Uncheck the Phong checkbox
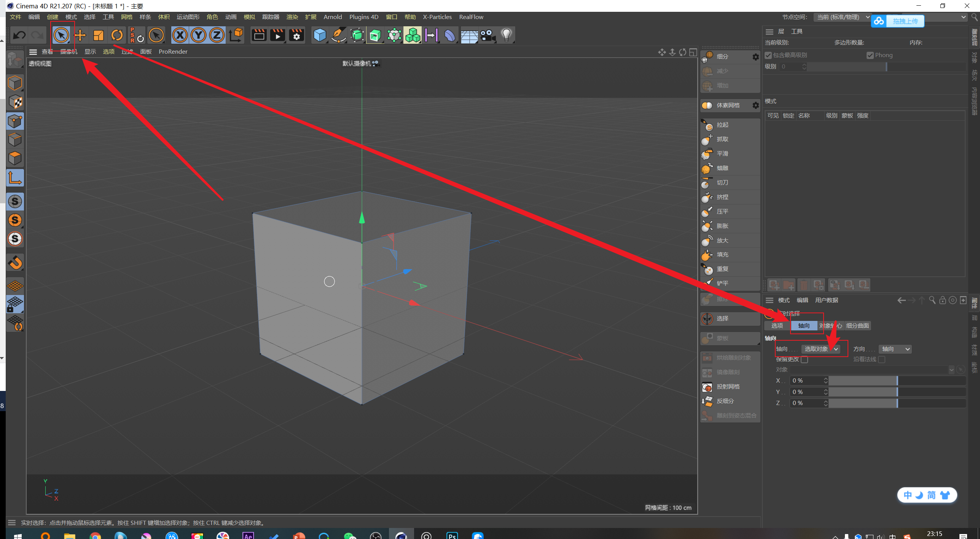 pyautogui.click(x=870, y=55)
